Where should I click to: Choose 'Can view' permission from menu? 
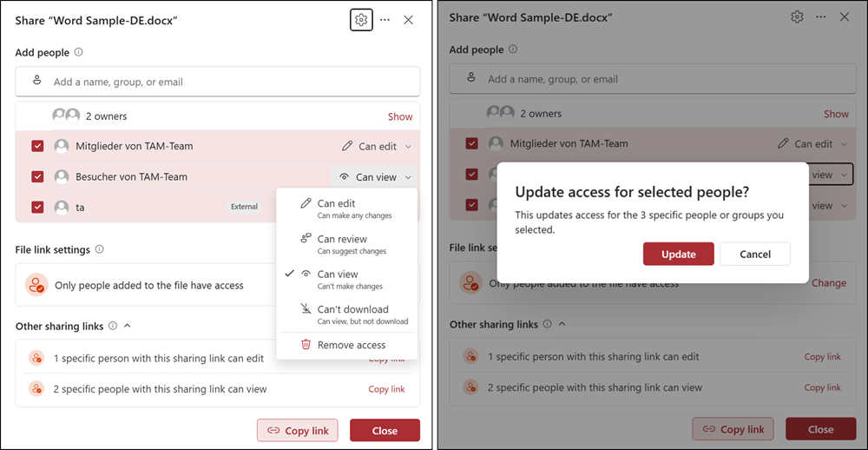coord(346,280)
